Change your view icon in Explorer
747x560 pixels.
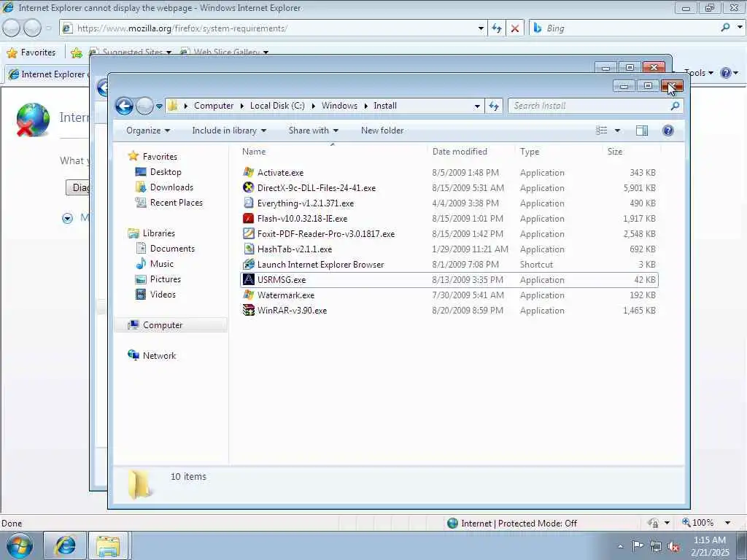click(602, 131)
